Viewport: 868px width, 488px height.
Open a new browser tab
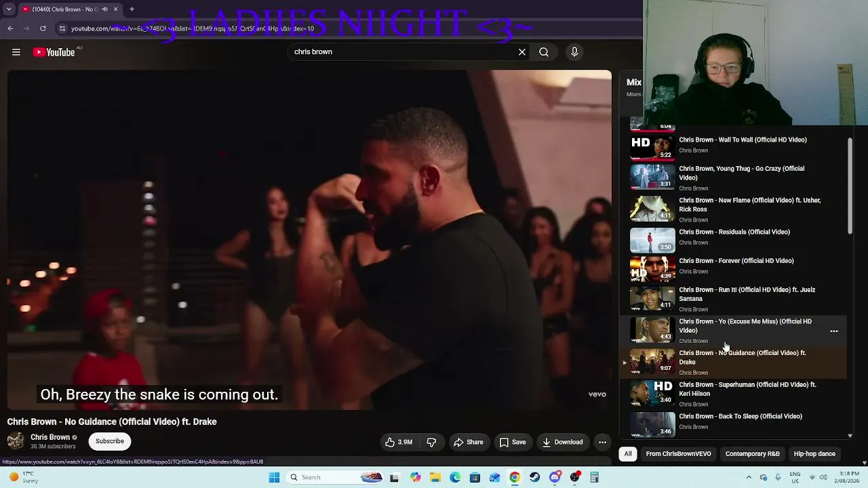click(x=132, y=9)
